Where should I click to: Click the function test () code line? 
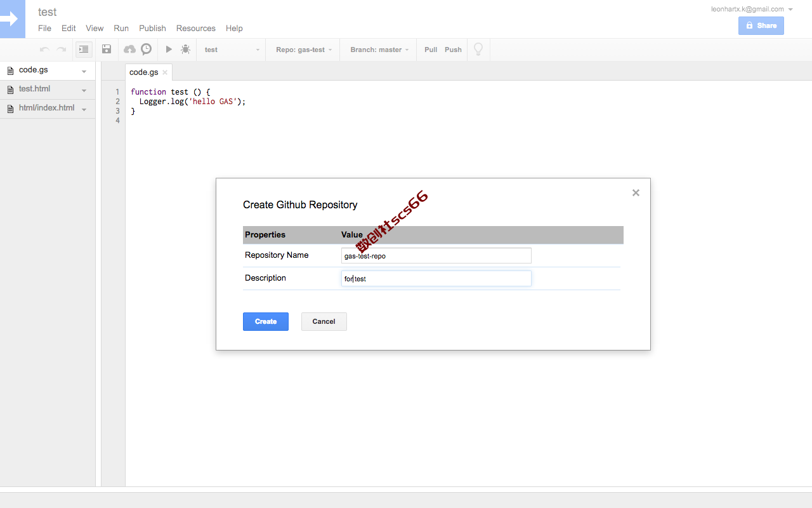170,92
